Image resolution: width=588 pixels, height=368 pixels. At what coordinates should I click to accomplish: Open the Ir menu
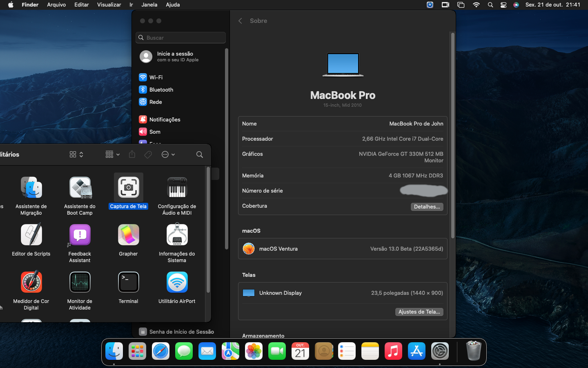coord(131,5)
